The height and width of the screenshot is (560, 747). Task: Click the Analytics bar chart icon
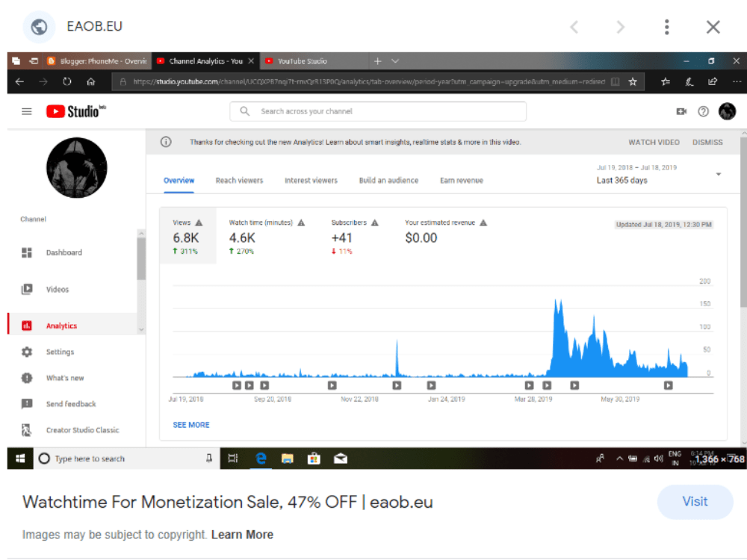27,326
